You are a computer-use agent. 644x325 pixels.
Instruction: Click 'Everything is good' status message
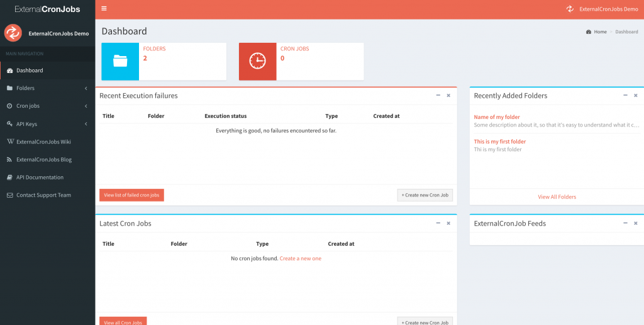click(x=277, y=131)
